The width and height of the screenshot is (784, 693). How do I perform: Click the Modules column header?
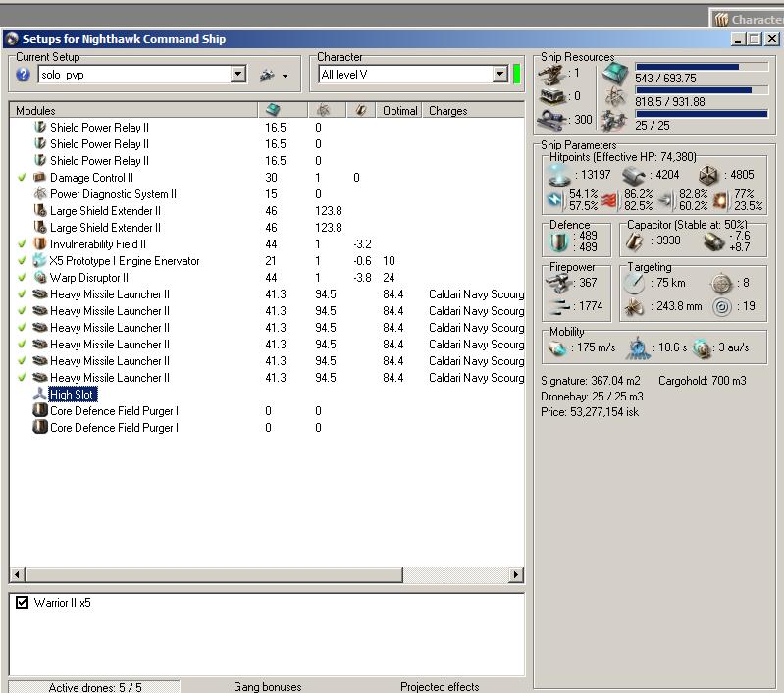133,111
